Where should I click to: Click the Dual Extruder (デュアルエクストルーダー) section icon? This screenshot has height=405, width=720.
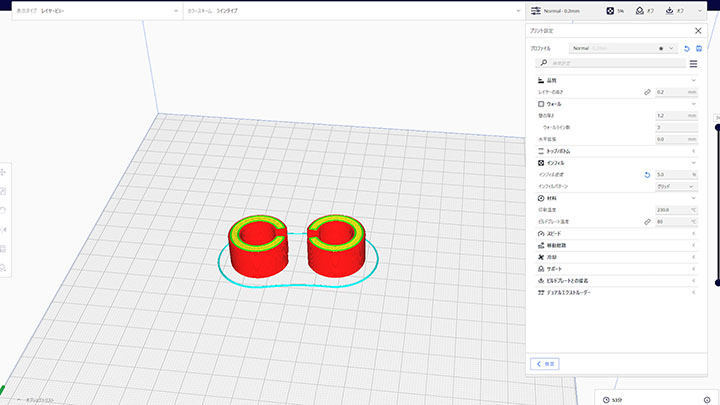[541, 292]
